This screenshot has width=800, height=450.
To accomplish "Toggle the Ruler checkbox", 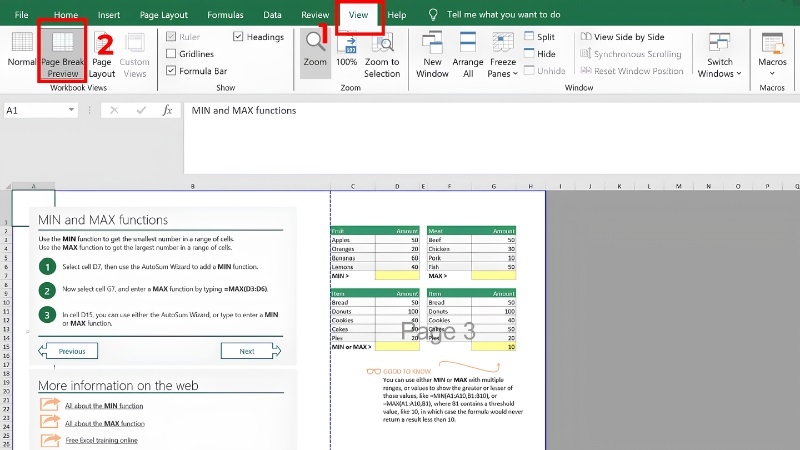I will pos(171,37).
